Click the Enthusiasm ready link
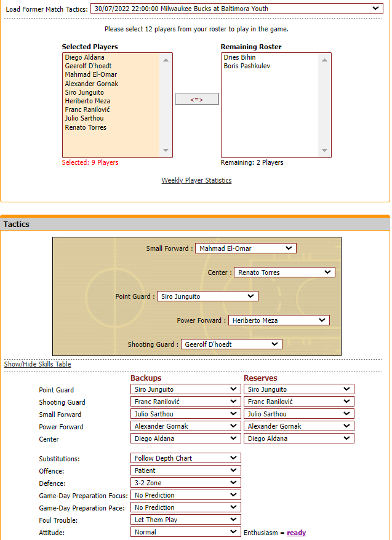Screen dimensions: 392x540 pos(296,533)
